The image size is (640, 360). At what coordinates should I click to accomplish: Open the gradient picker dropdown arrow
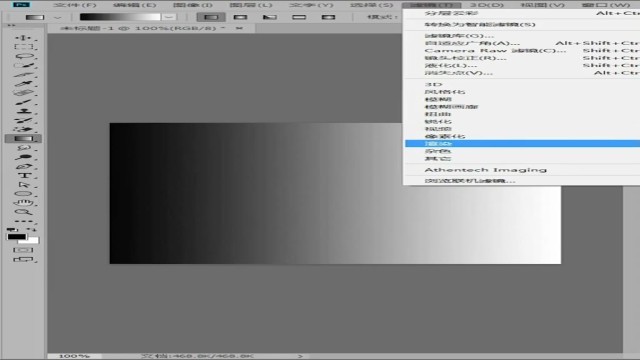point(169,17)
